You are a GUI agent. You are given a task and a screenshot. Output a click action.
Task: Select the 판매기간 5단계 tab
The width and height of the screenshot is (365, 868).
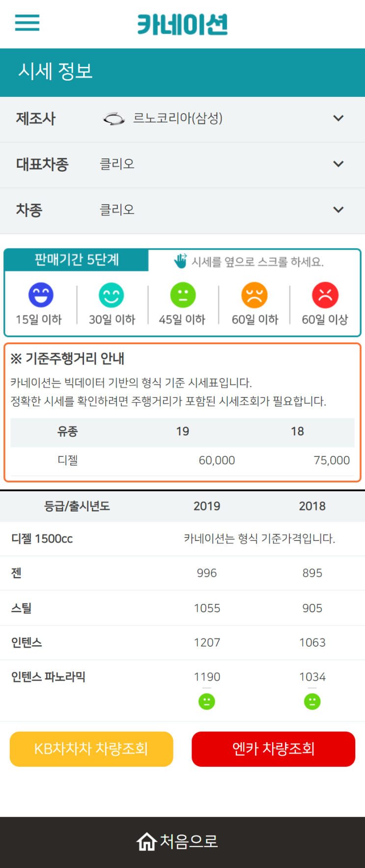point(77,260)
